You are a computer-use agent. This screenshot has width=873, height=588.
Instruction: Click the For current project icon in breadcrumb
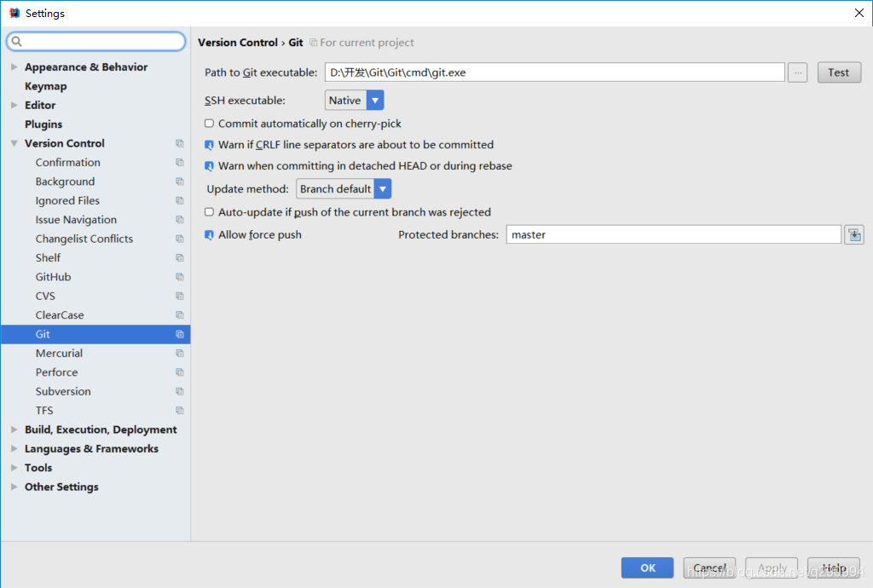[314, 43]
